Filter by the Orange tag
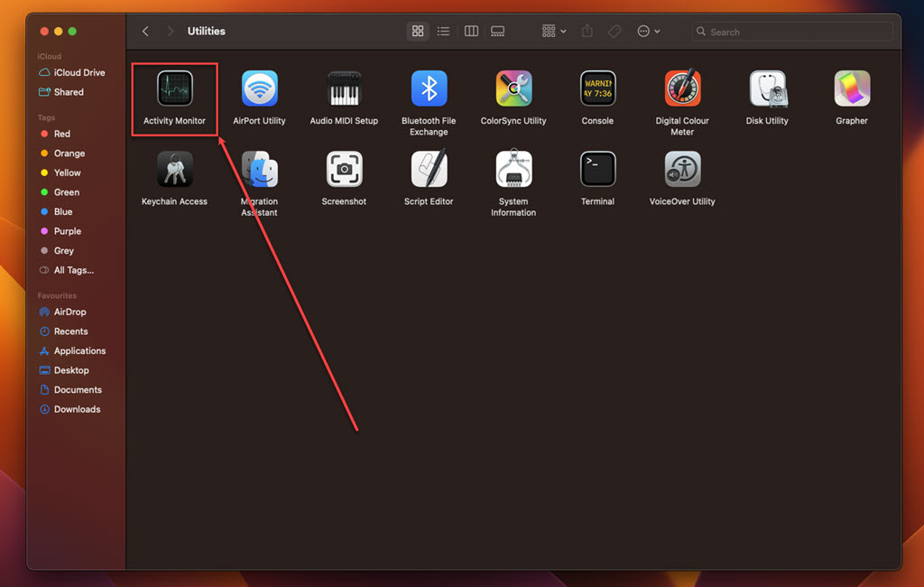This screenshot has width=924, height=587. tap(62, 154)
